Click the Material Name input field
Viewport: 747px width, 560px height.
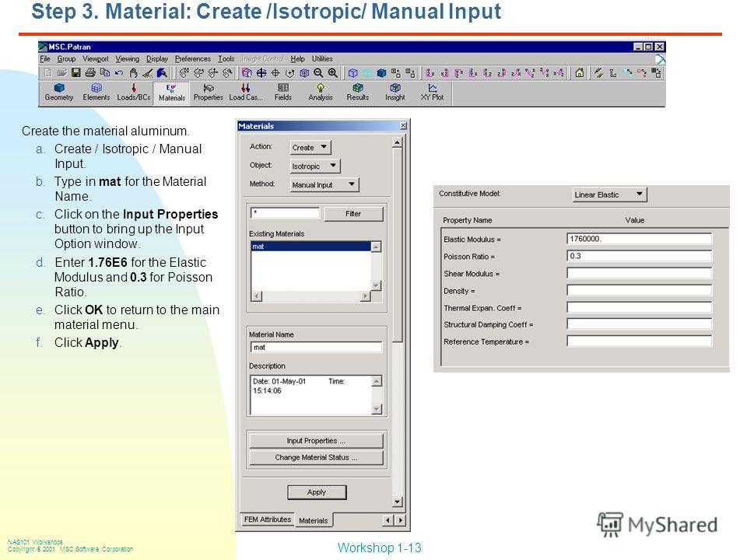[316, 347]
